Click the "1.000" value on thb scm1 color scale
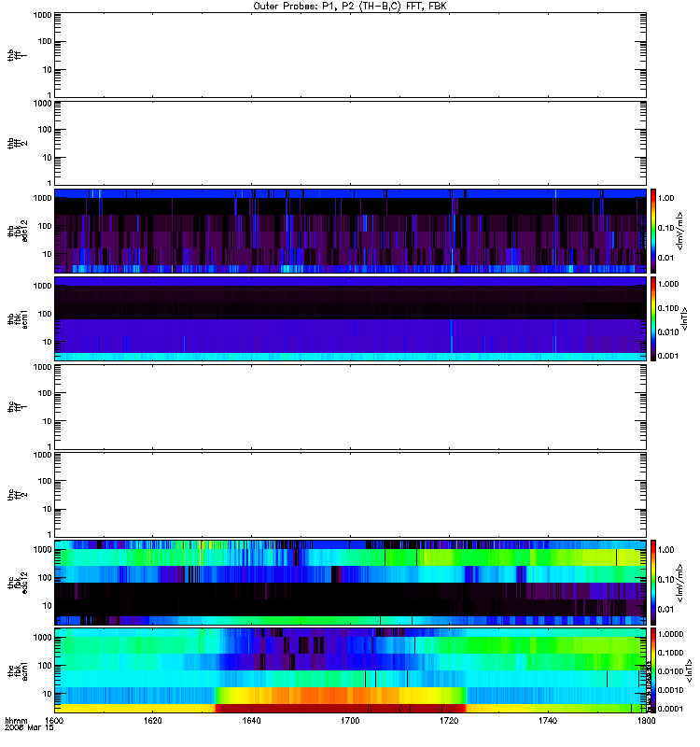 tap(668, 284)
